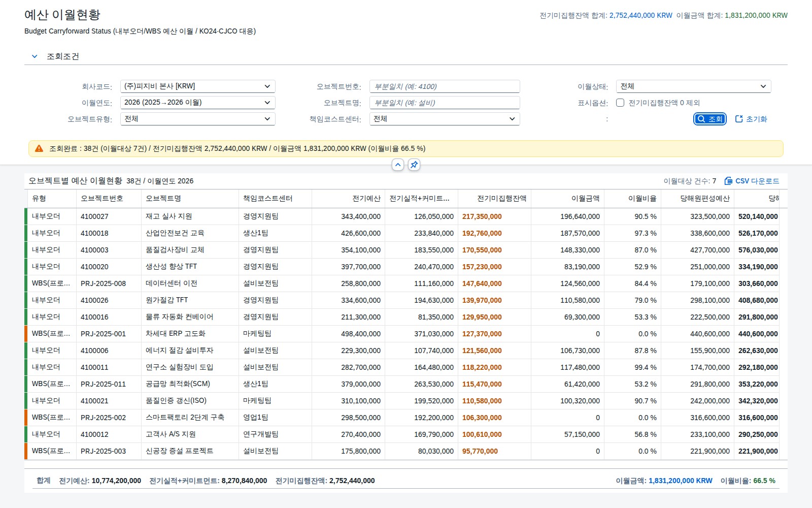Open the 이월연도 dropdown
Screen dimensions: 812x508
198,103
